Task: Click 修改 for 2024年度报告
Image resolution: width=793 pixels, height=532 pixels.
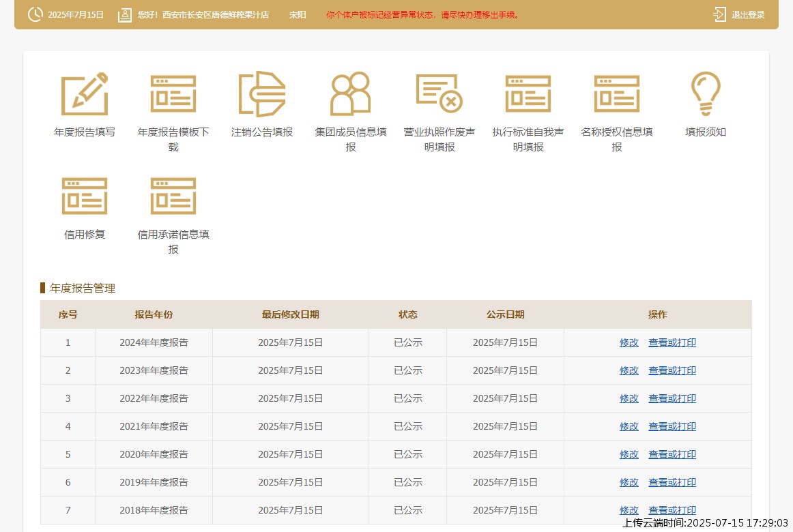Action: [x=629, y=342]
